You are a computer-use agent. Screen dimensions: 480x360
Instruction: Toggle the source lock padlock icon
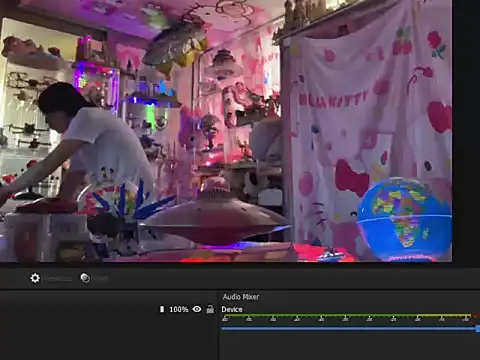click(x=210, y=309)
